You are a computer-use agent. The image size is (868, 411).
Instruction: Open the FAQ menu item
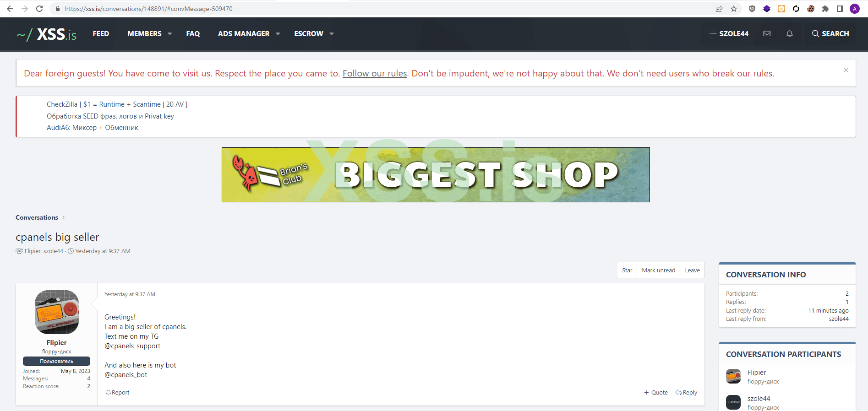coord(193,34)
